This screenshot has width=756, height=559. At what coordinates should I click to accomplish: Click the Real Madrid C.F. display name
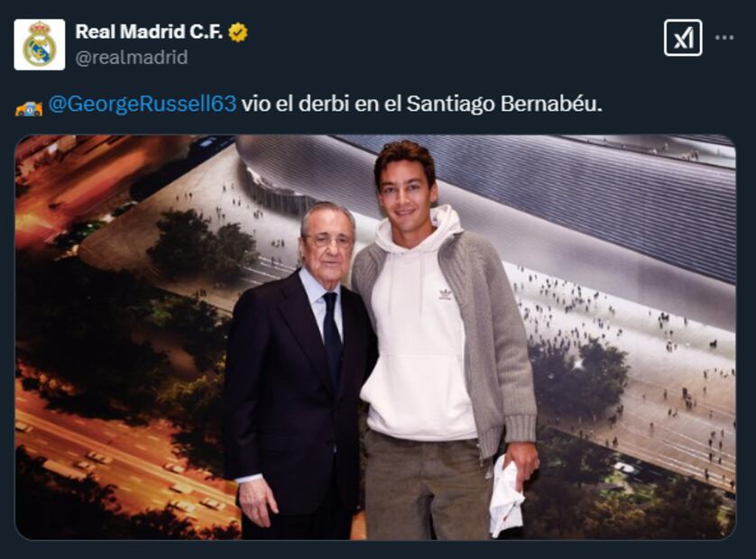click(149, 32)
